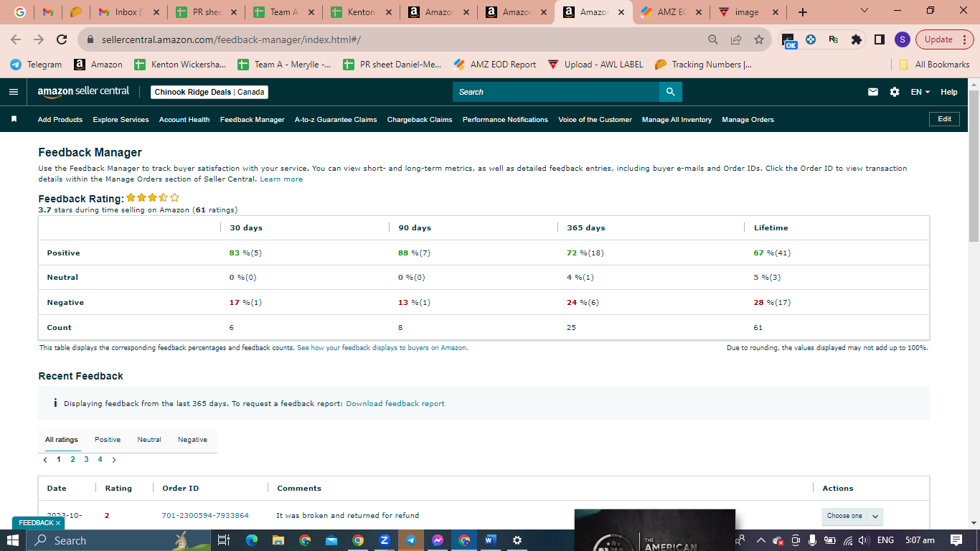Show the Chrome tab search dropdown
This screenshot has height=551, width=980.
tap(864, 11)
